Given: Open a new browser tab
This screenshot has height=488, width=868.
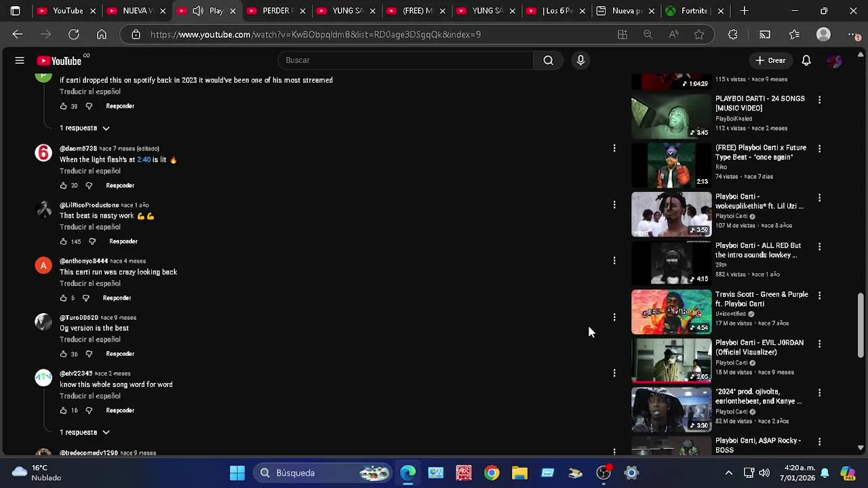Looking at the screenshot, I should (x=745, y=11).
